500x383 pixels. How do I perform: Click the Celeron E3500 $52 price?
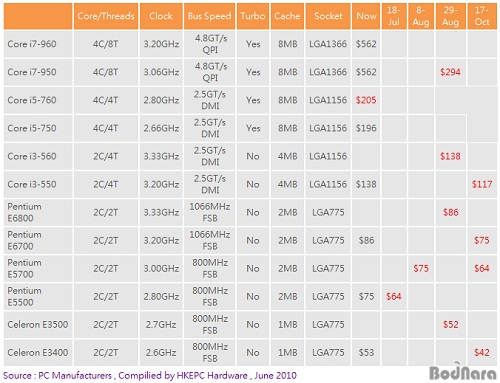[450, 324]
